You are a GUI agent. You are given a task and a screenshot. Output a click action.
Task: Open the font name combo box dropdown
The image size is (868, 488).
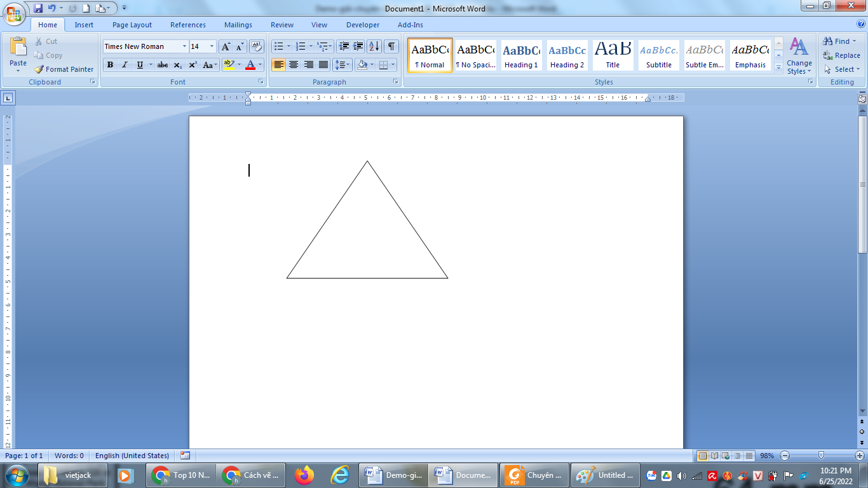click(x=184, y=46)
